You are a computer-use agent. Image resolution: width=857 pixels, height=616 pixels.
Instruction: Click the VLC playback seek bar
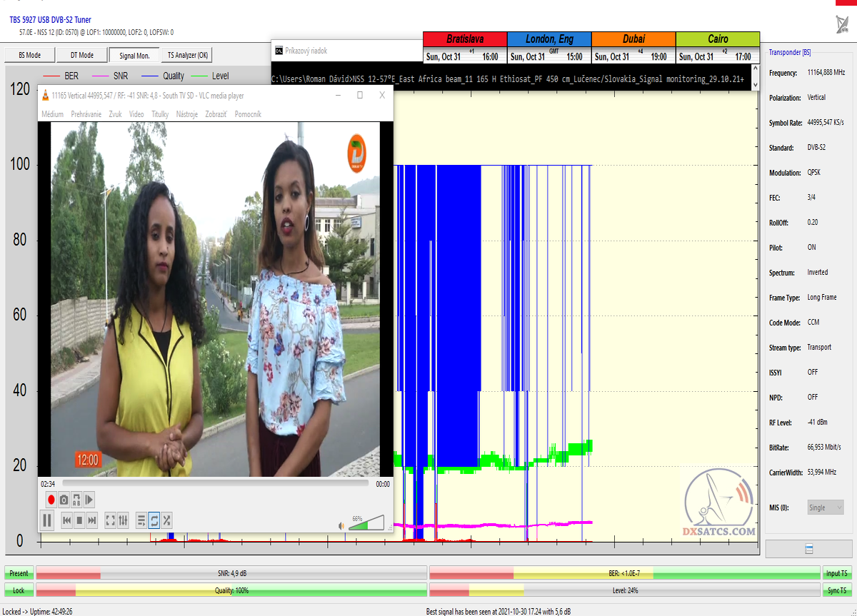[214, 484]
